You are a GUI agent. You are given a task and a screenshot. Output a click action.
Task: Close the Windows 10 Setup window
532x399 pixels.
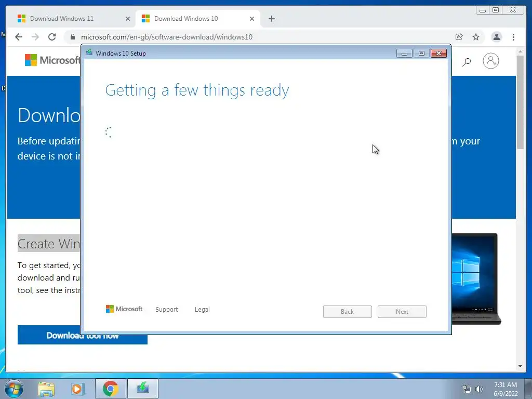(438, 54)
